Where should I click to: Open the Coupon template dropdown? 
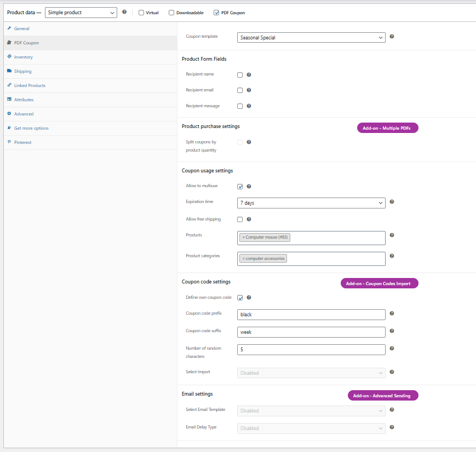tap(311, 38)
